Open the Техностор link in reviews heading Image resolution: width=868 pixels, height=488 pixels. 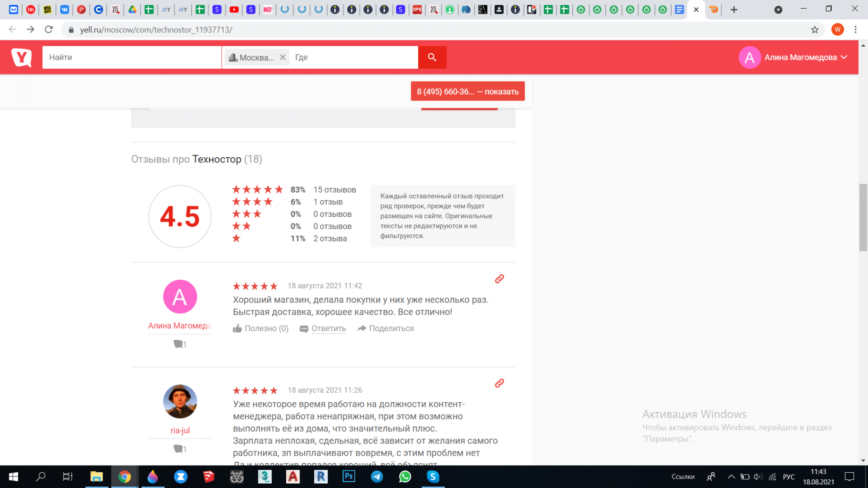coord(217,159)
